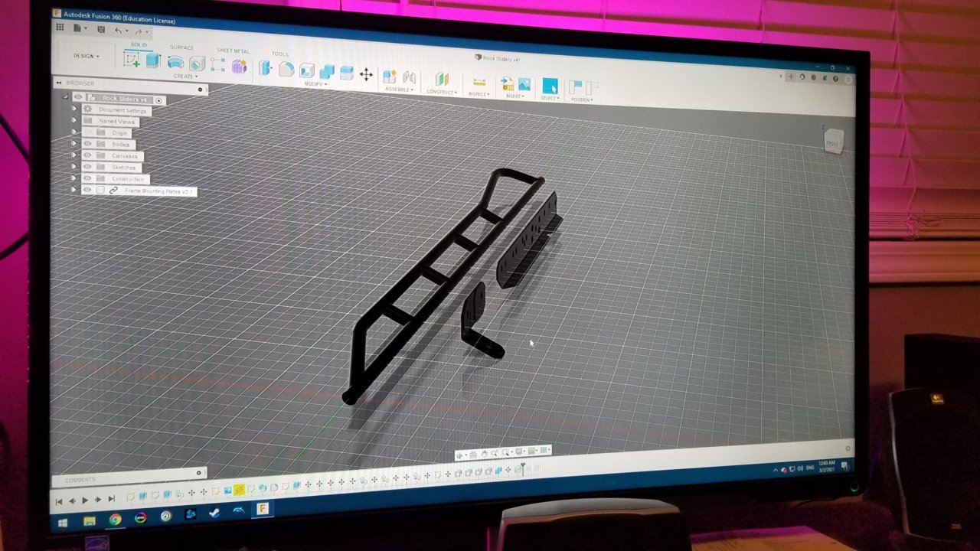This screenshot has width=980, height=551.
Task: Select the Combine tool
Action: [x=327, y=72]
